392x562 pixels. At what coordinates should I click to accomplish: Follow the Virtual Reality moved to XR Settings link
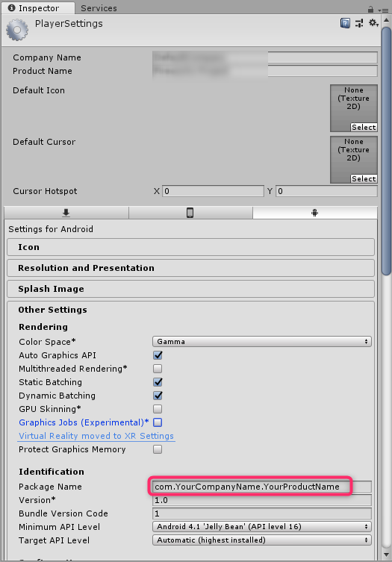point(96,436)
